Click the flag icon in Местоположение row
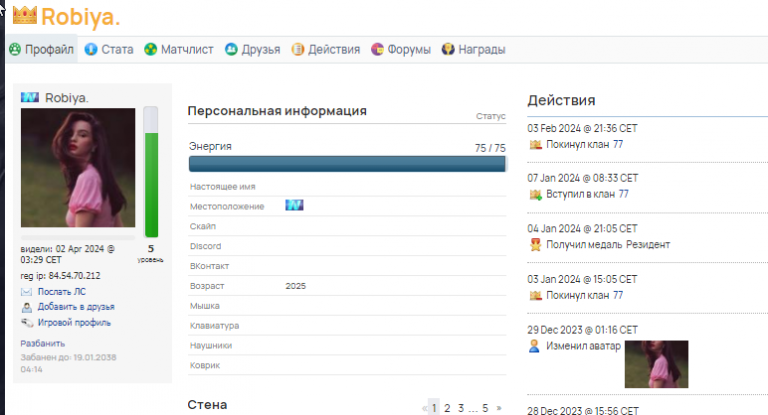Viewport: 768px width, 415px height. click(x=294, y=205)
